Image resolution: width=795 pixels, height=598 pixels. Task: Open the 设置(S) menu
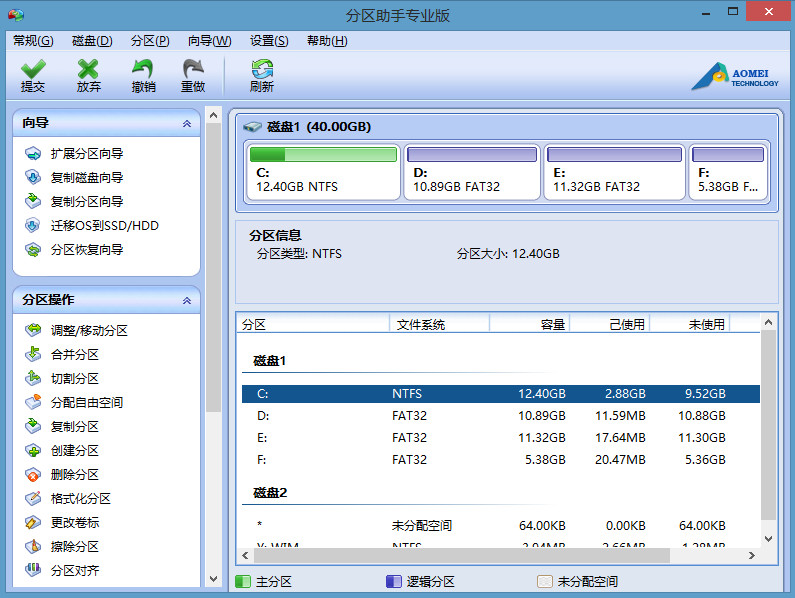tap(269, 41)
